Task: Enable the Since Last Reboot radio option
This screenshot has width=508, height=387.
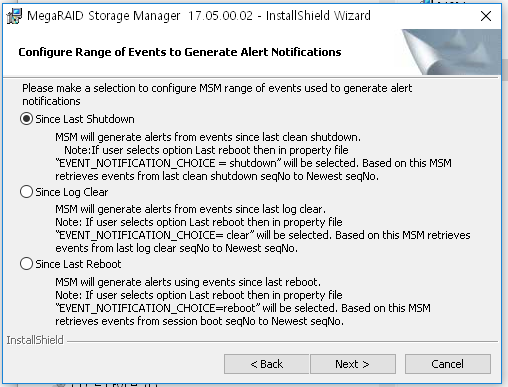Action: click(x=26, y=264)
